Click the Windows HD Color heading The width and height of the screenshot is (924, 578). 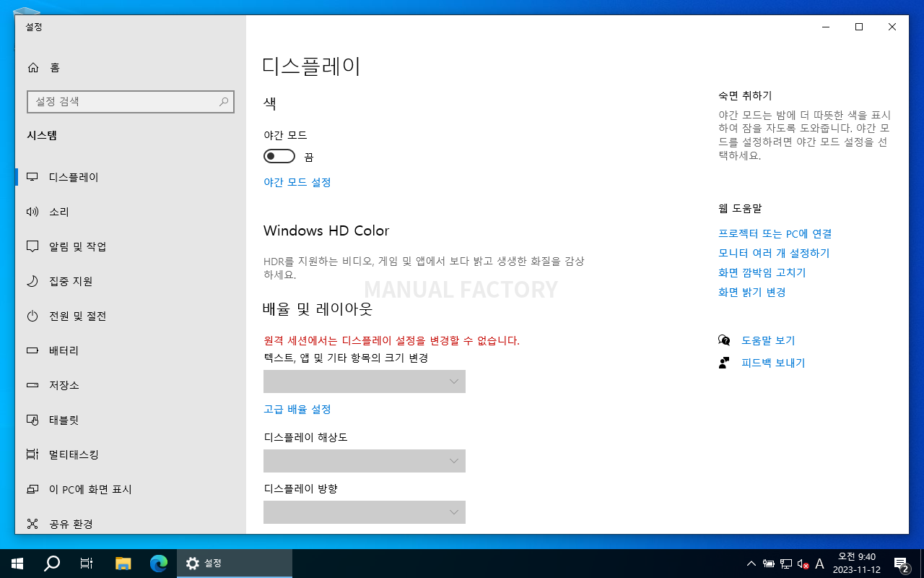tap(326, 231)
